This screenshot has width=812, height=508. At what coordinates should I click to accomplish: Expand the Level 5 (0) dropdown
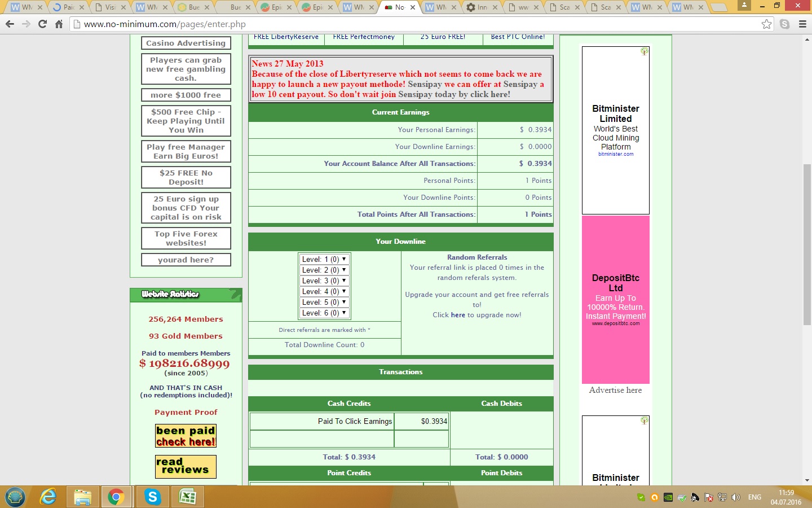tap(324, 302)
